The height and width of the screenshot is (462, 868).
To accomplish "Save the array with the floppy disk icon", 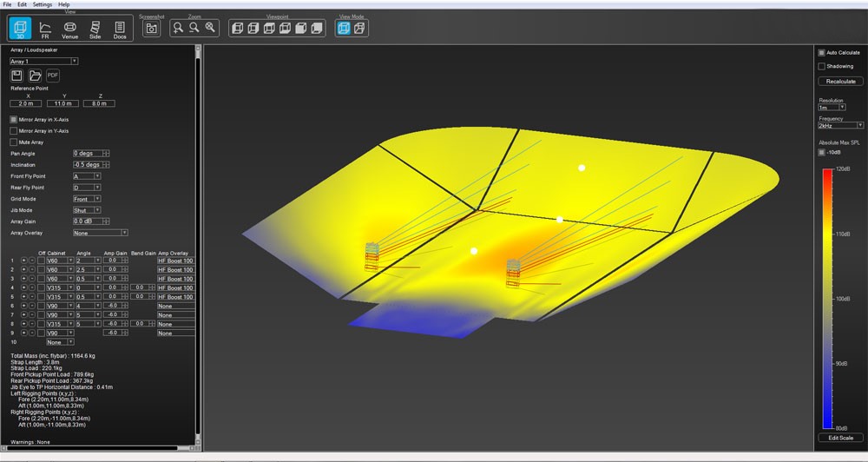I will click(x=17, y=76).
